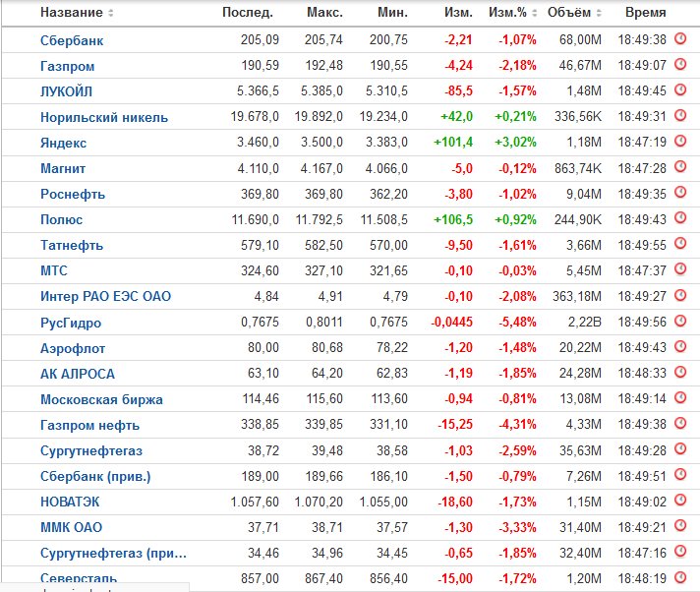The image size is (700, 592).
Task: Open the Интер РАО ЕЭС ОАО link
Action: [x=106, y=296]
